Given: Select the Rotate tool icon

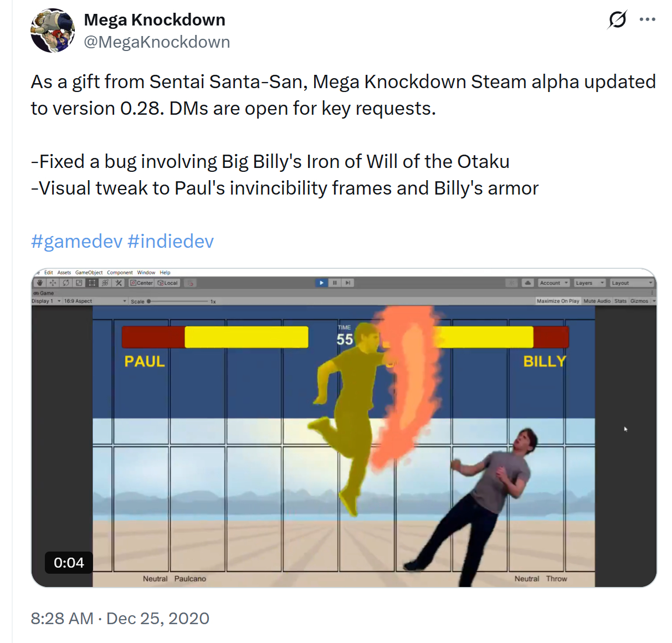Looking at the screenshot, I should click(x=66, y=283).
